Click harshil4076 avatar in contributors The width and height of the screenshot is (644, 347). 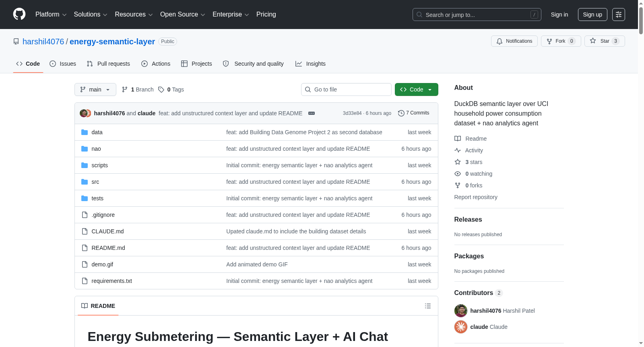point(461,311)
